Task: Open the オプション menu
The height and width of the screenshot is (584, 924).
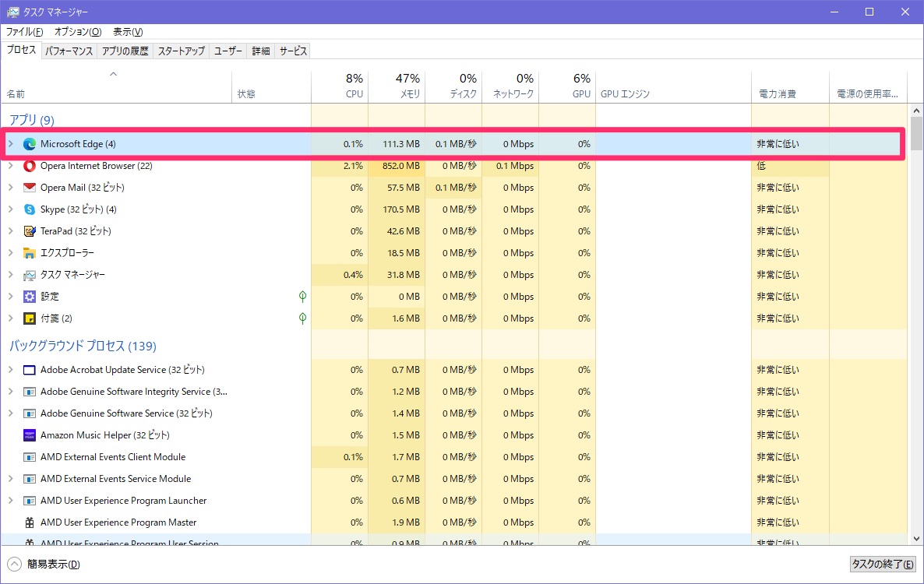Action: [x=78, y=32]
